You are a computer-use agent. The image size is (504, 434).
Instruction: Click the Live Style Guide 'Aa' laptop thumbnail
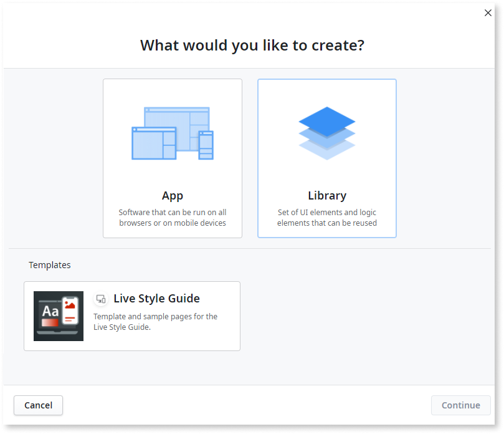pos(58,316)
